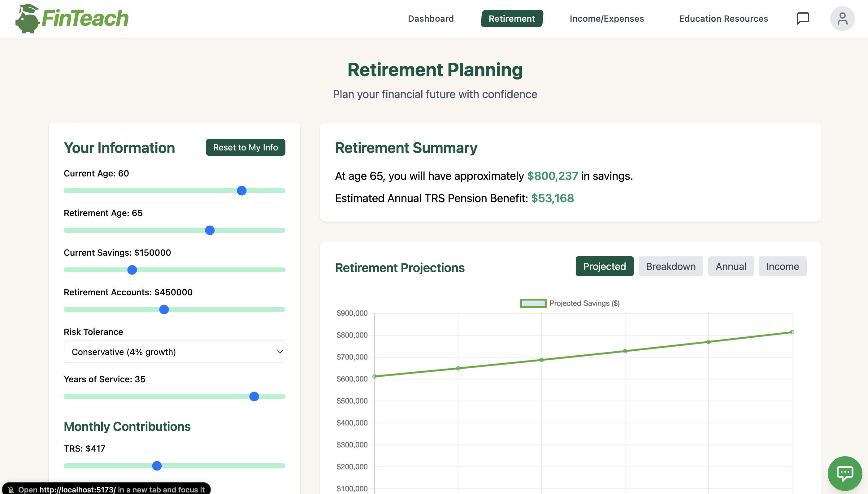Open the messages chat icon in navbar

coord(802,18)
